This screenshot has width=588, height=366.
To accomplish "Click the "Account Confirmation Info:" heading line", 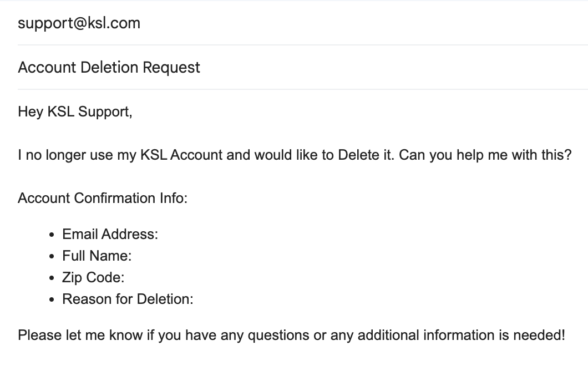I will click(103, 198).
